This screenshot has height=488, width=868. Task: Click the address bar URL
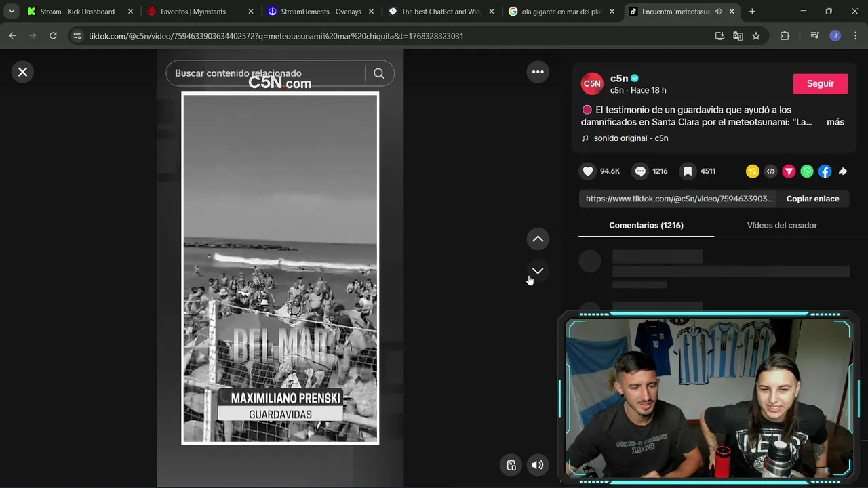pos(276,36)
